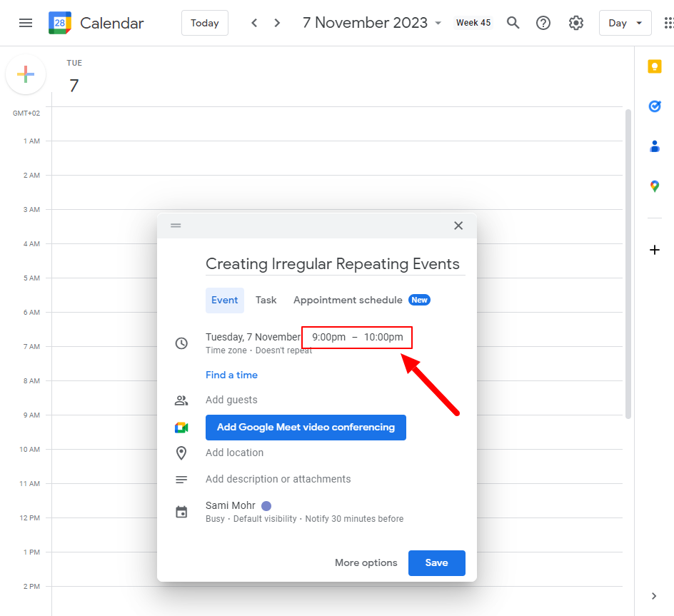Go to next day with right arrow
Viewport: 674px width, 616px height.
coord(277,23)
